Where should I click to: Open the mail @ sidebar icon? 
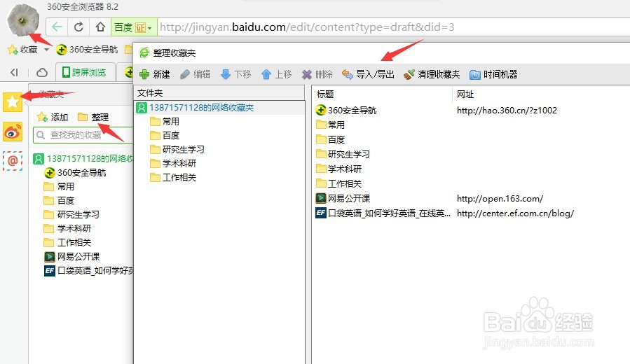pos(13,161)
